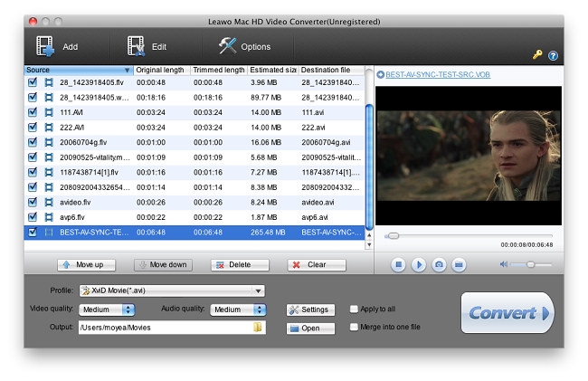Click the scrollbar down arrow

[369, 245]
